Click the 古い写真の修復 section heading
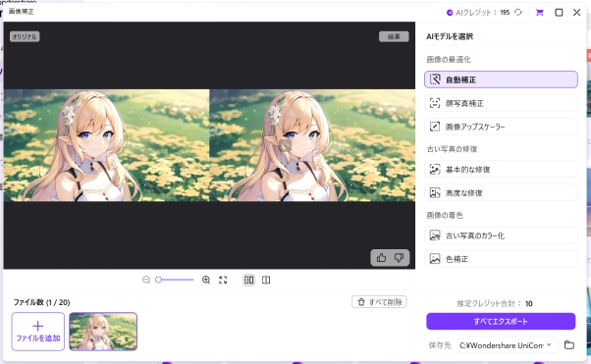The width and height of the screenshot is (591, 364). (x=452, y=149)
